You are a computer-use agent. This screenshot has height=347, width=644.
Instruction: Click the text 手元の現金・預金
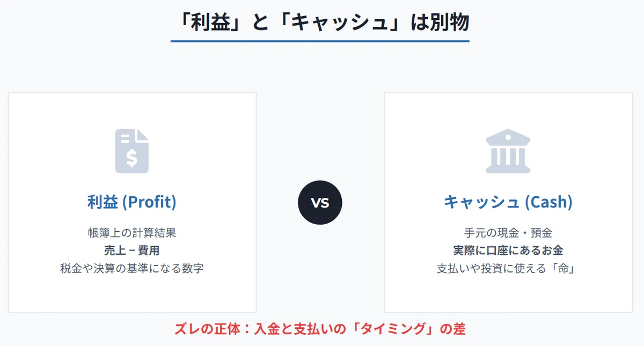(508, 233)
